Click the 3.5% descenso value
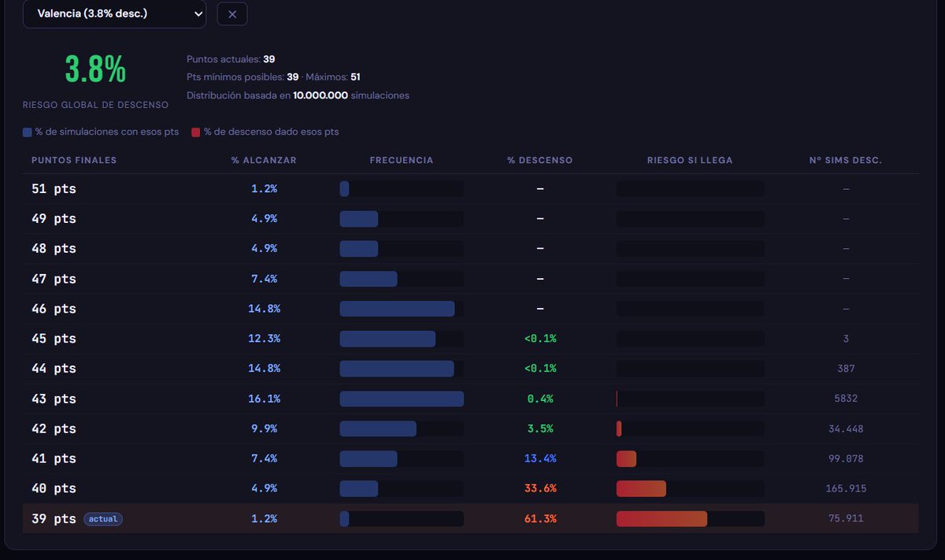This screenshot has width=945, height=560. click(540, 429)
